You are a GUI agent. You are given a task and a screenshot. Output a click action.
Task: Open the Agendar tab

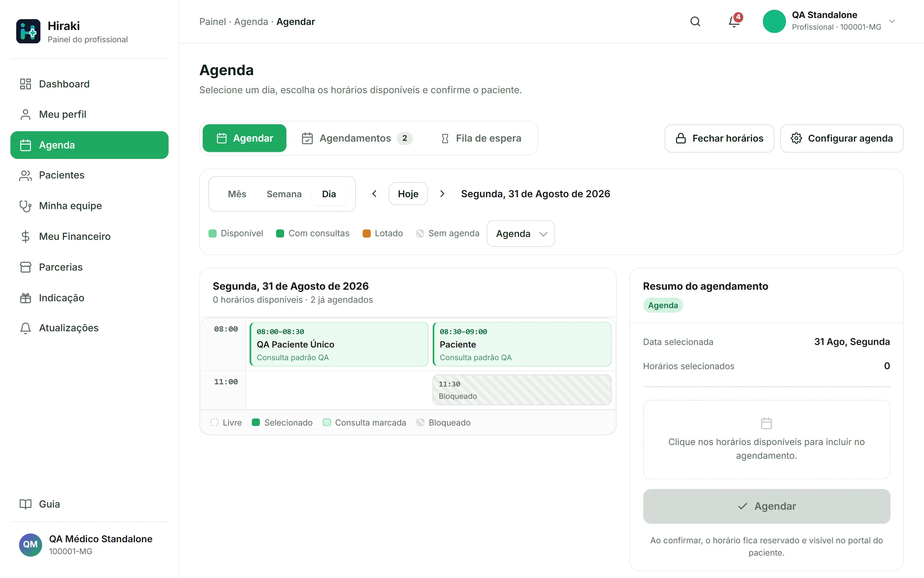tap(244, 138)
